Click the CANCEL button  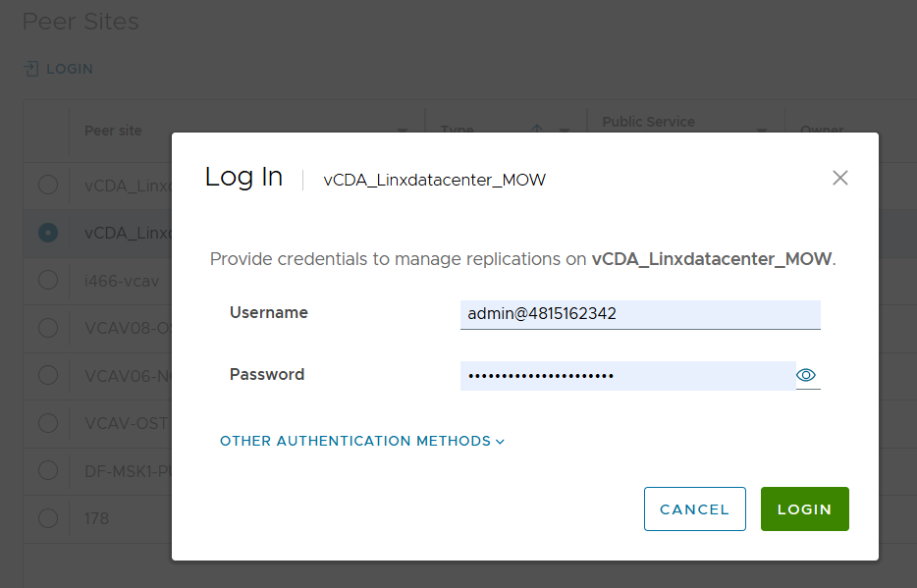pyautogui.click(x=694, y=509)
